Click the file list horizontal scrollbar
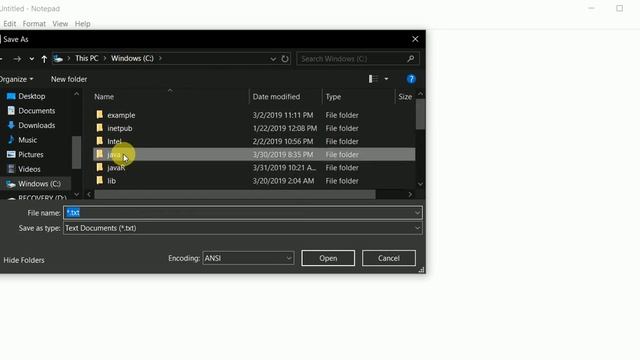 coord(235,194)
